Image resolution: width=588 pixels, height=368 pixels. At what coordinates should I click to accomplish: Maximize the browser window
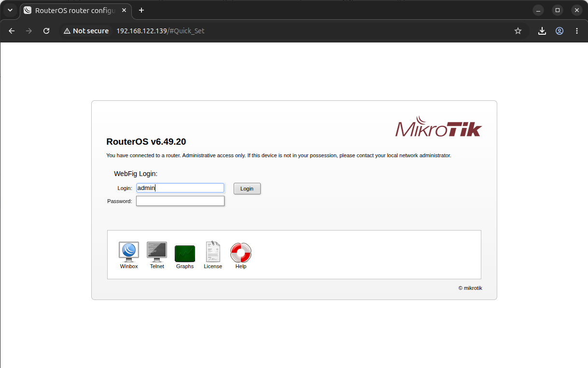pos(558,10)
